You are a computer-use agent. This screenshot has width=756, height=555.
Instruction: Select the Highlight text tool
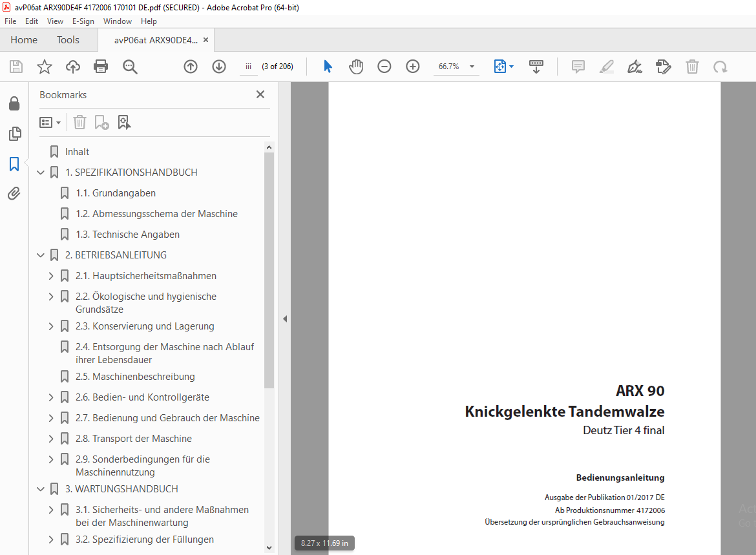click(x=607, y=67)
